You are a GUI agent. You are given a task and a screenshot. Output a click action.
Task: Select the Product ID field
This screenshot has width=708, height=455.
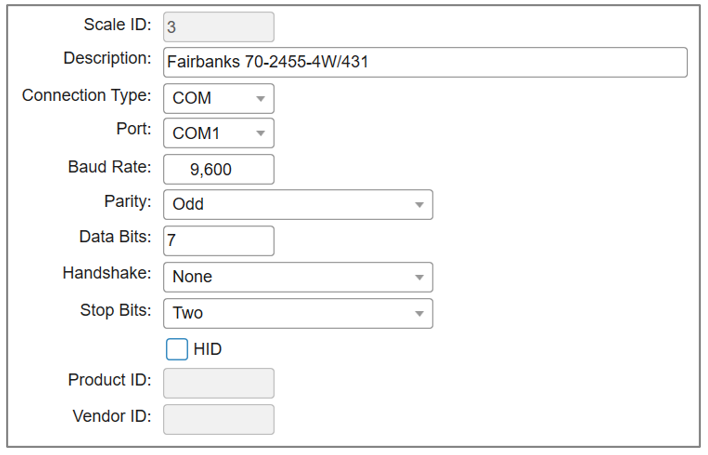(218, 383)
